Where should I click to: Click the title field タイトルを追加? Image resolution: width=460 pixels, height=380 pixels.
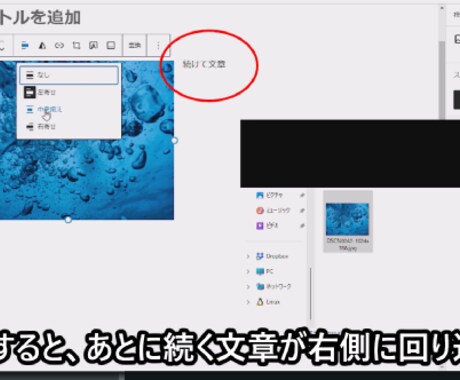(40, 17)
